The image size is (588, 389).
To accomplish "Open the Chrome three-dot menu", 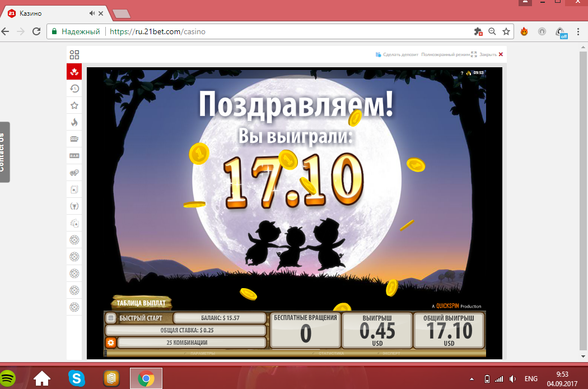I will pyautogui.click(x=578, y=31).
